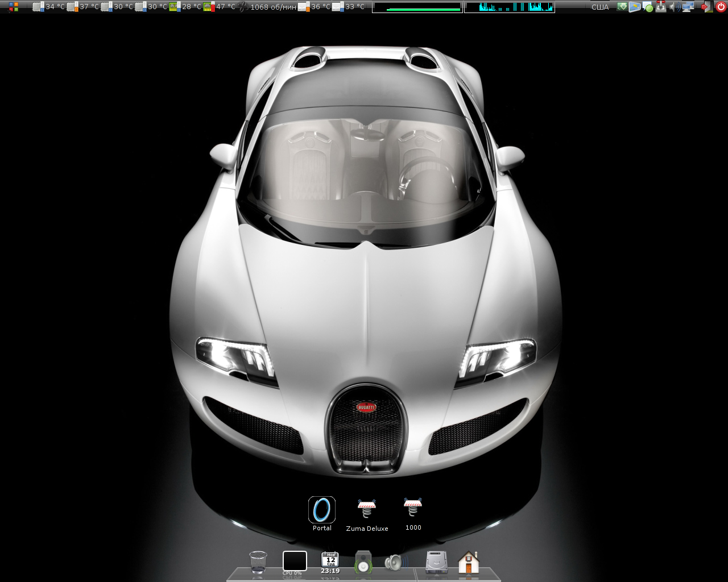
Task: Click the red joystick tray icon
Action: [x=661, y=7]
